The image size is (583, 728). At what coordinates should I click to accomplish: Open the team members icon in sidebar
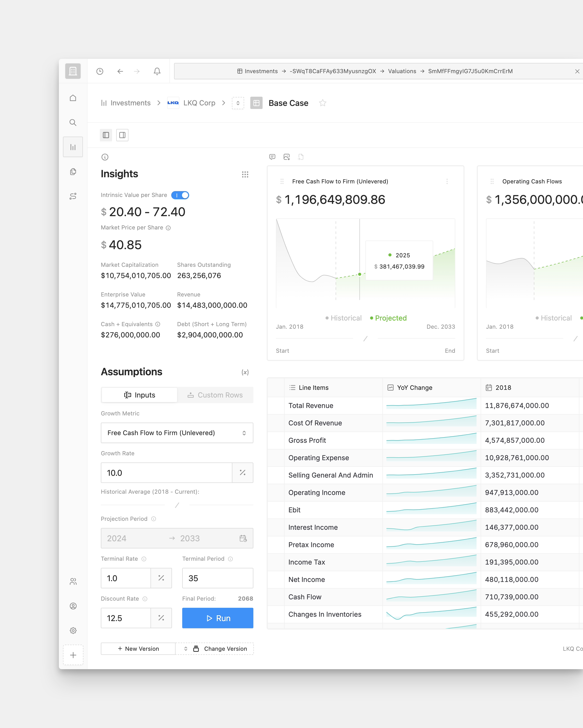point(73,581)
